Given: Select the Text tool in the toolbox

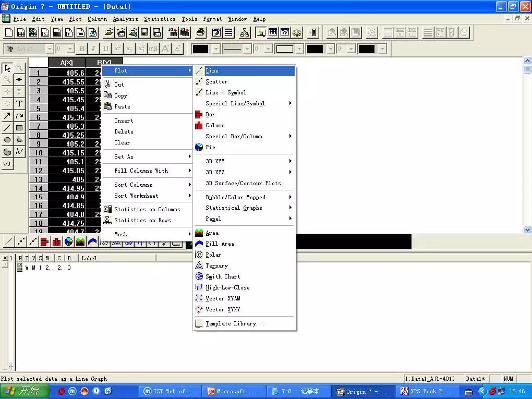Looking at the screenshot, I should (19, 104).
